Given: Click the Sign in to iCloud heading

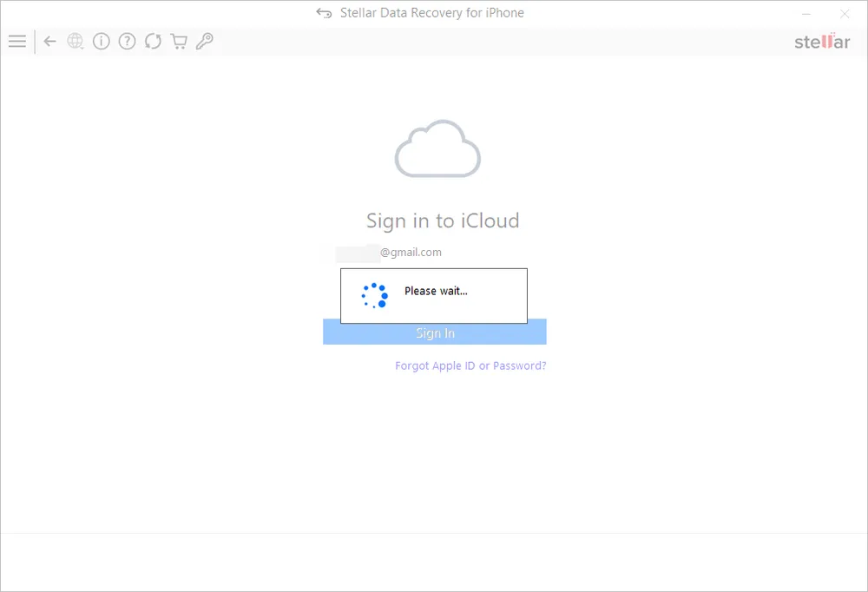Looking at the screenshot, I should point(443,221).
